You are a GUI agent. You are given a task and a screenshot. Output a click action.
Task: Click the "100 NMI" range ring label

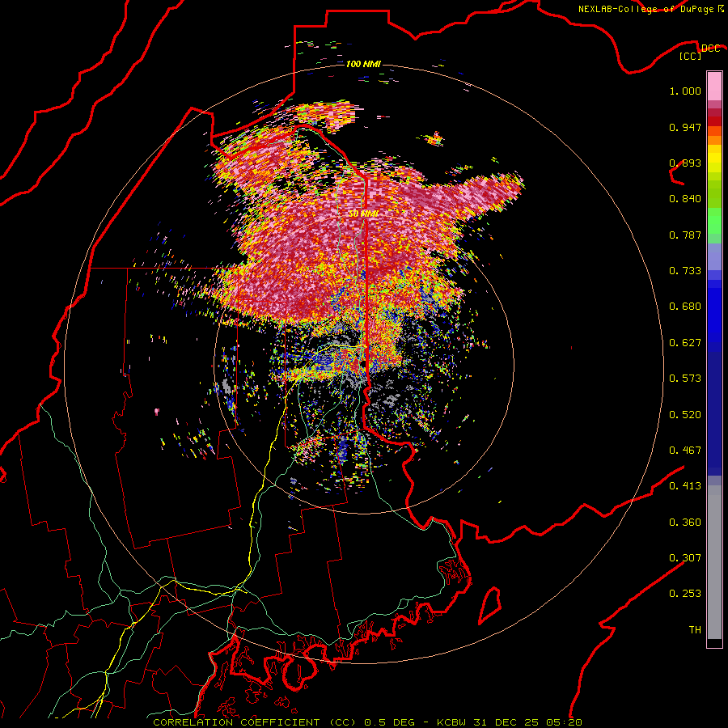(x=363, y=64)
